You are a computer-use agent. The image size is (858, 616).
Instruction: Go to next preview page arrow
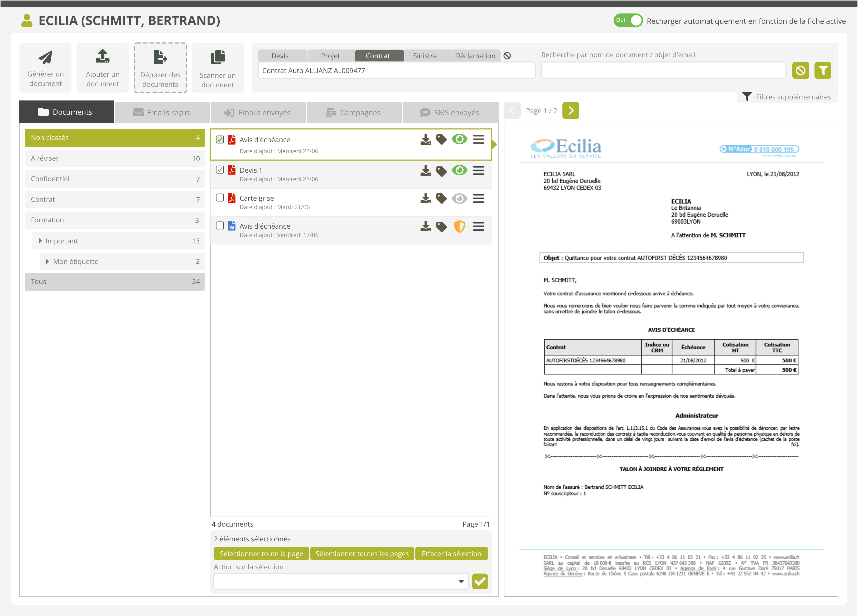[x=571, y=110]
